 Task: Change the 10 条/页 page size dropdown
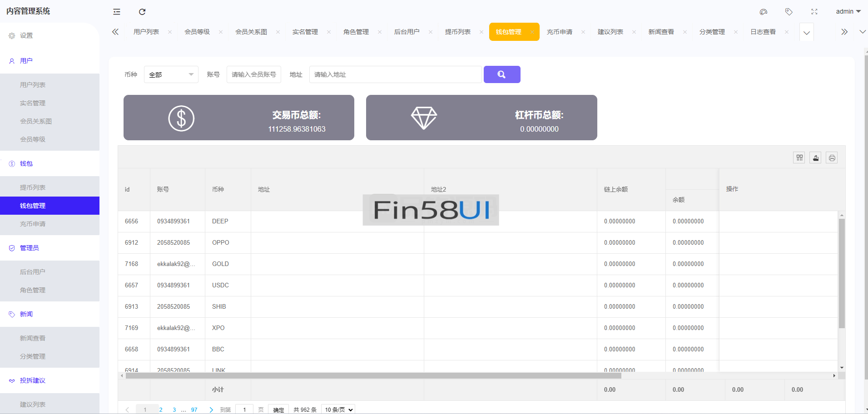[338, 409]
